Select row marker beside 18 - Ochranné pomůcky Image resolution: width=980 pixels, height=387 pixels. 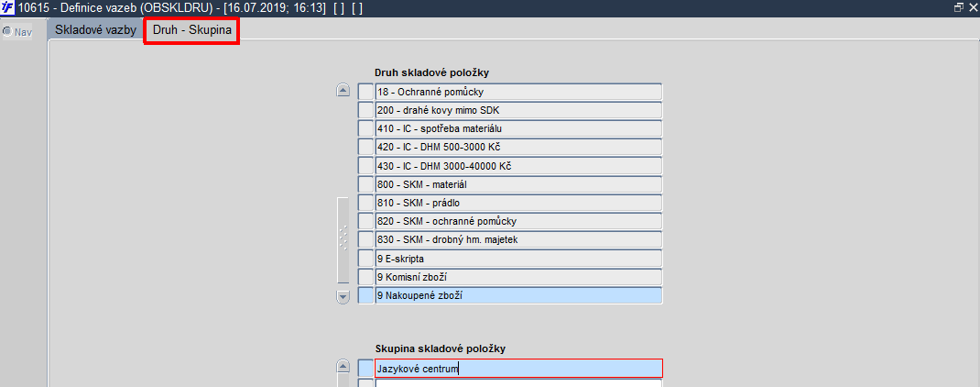[365, 92]
